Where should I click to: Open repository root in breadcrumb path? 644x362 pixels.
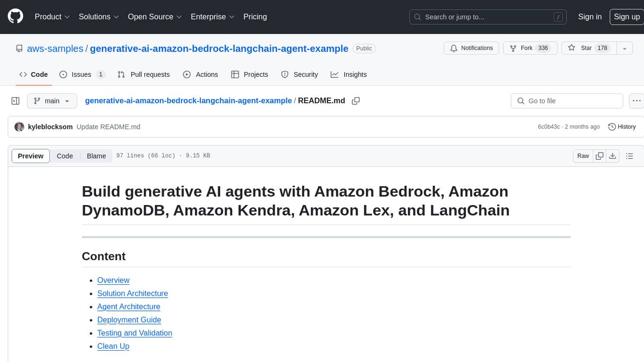pyautogui.click(x=188, y=100)
